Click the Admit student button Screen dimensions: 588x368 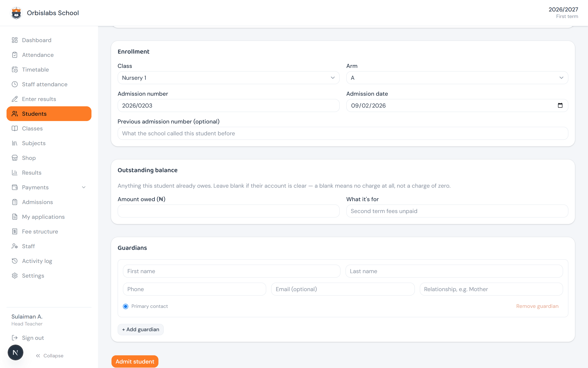click(135, 361)
